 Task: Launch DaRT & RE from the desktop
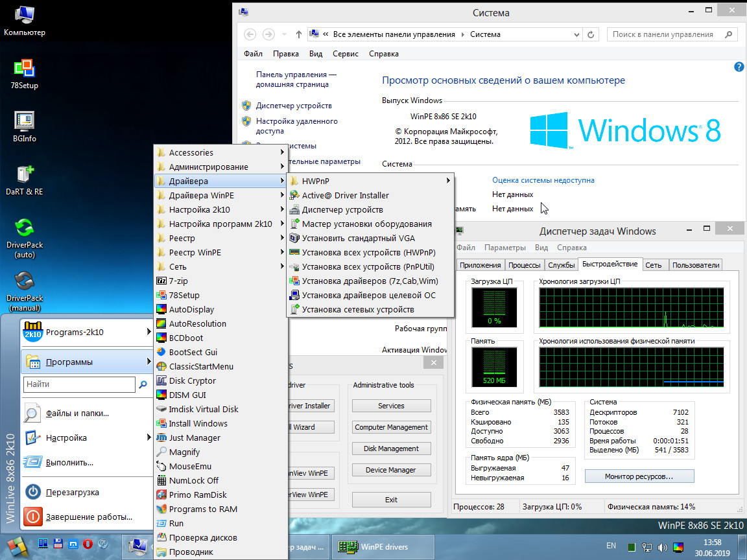point(24,175)
